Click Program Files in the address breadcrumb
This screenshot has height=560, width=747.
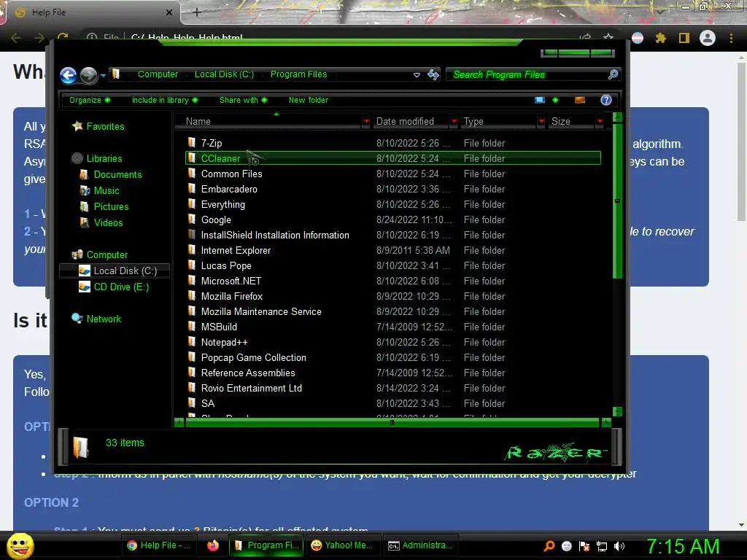point(298,74)
